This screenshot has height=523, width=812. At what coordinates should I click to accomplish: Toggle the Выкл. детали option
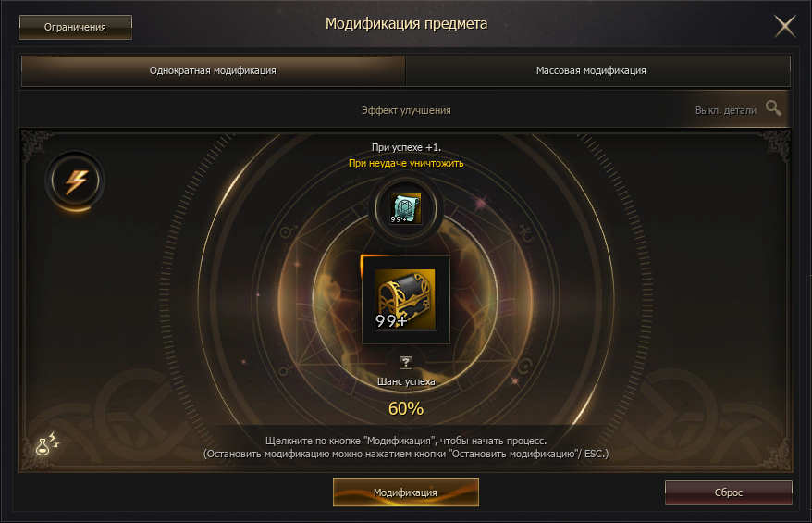(x=725, y=110)
